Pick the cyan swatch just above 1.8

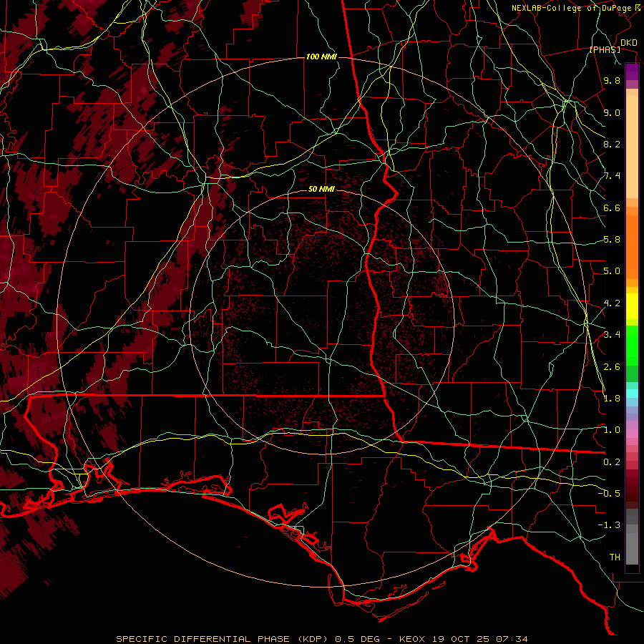[632, 394]
